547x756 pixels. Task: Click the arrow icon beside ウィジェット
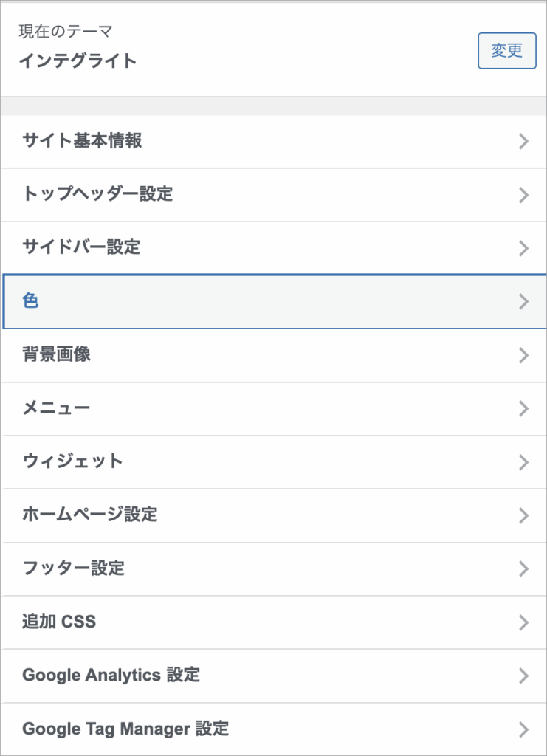(524, 462)
